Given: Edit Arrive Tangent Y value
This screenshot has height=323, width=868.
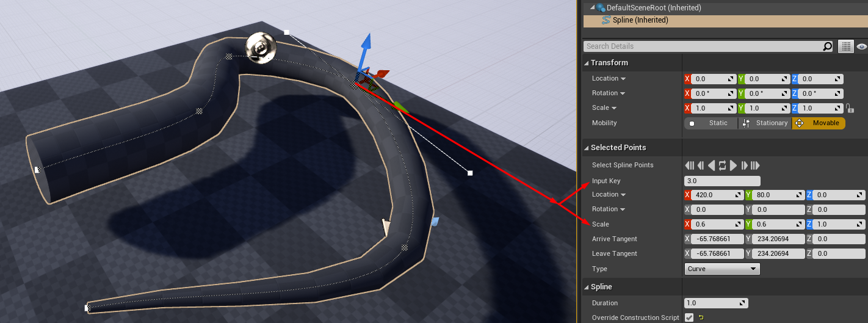Looking at the screenshot, I should (x=778, y=239).
